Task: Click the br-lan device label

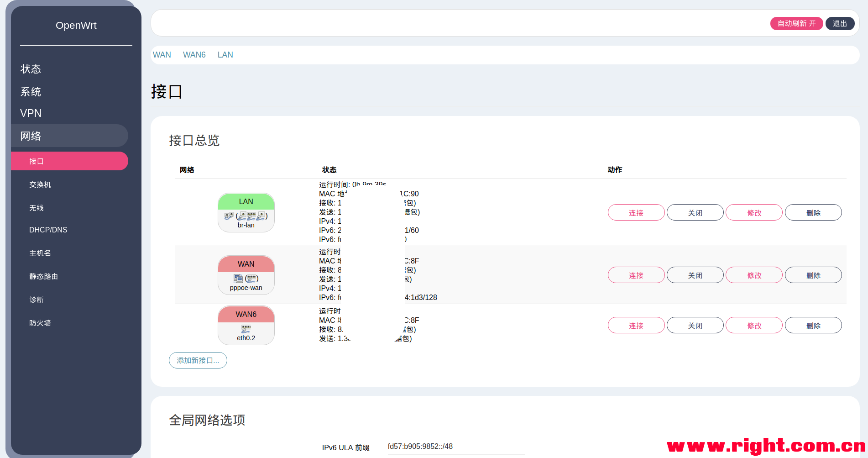Action: click(x=246, y=225)
